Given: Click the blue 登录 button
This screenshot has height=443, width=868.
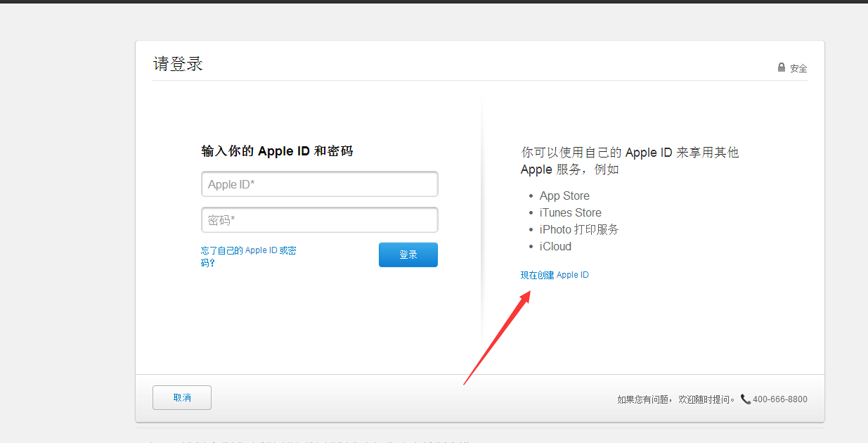Looking at the screenshot, I should tap(408, 255).
